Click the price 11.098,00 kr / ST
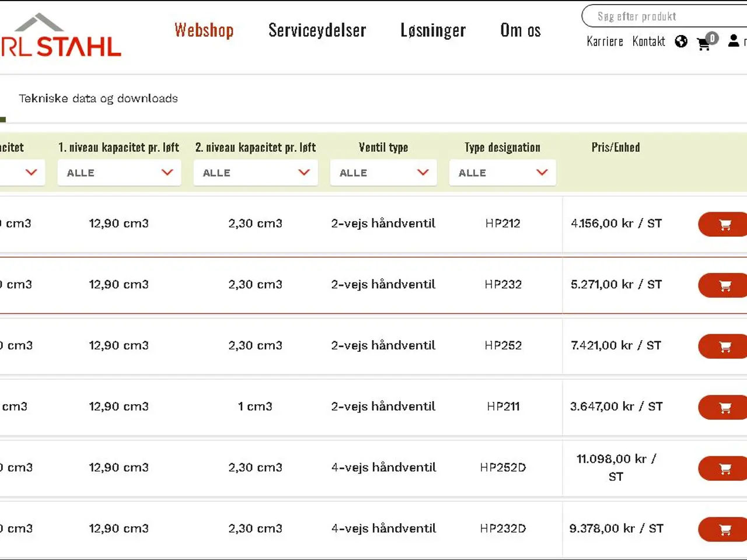 click(616, 468)
